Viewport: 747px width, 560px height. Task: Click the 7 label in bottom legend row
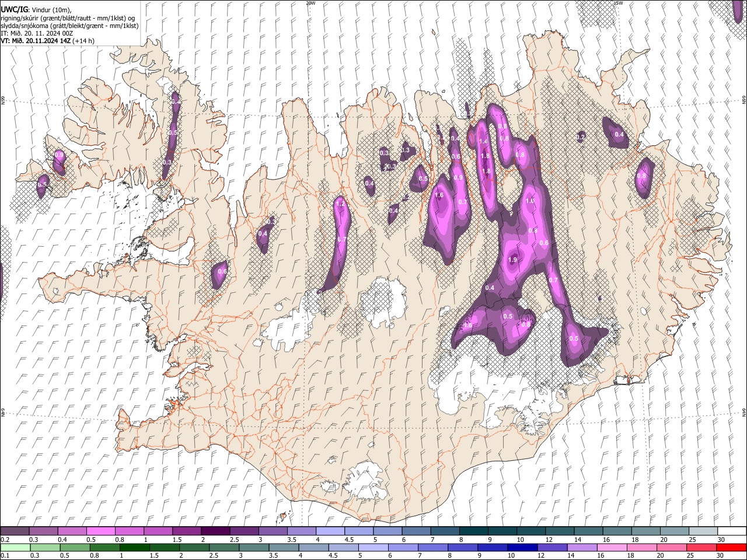click(x=420, y=555)
